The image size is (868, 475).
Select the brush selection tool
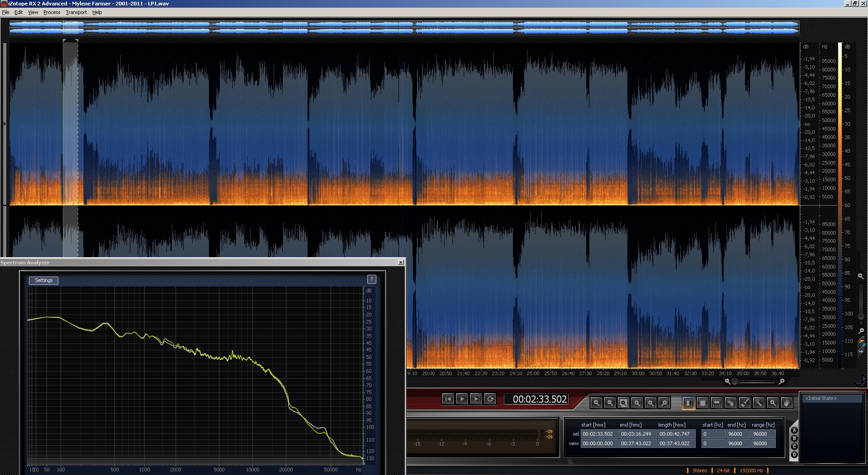(x=745, y=403)
